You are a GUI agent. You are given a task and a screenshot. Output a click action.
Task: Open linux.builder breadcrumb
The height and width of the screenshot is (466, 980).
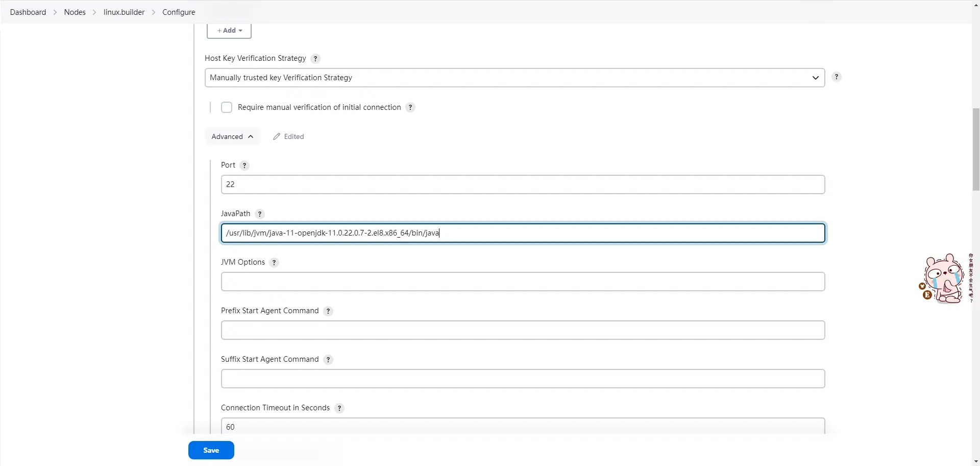click(x=124, y=12)
